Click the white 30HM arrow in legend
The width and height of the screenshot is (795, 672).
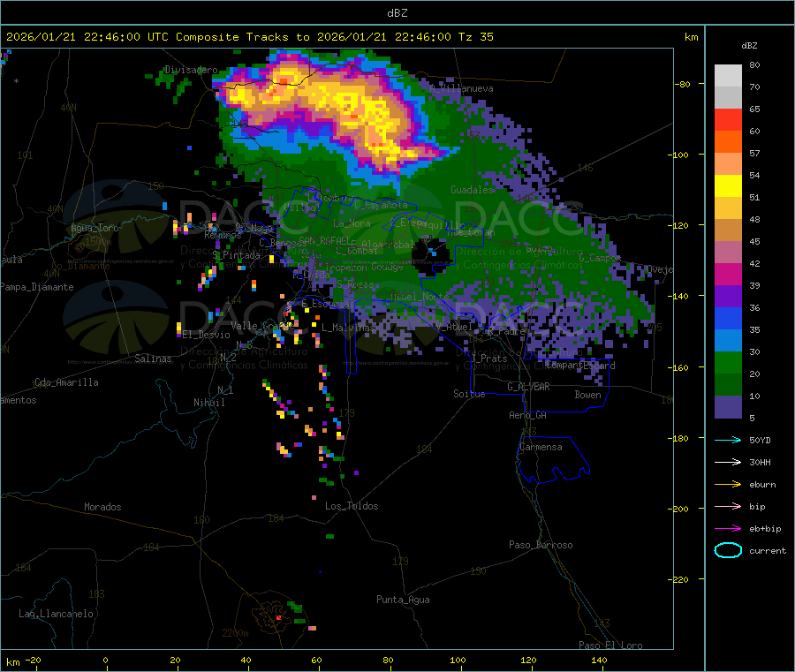[728, 462]
